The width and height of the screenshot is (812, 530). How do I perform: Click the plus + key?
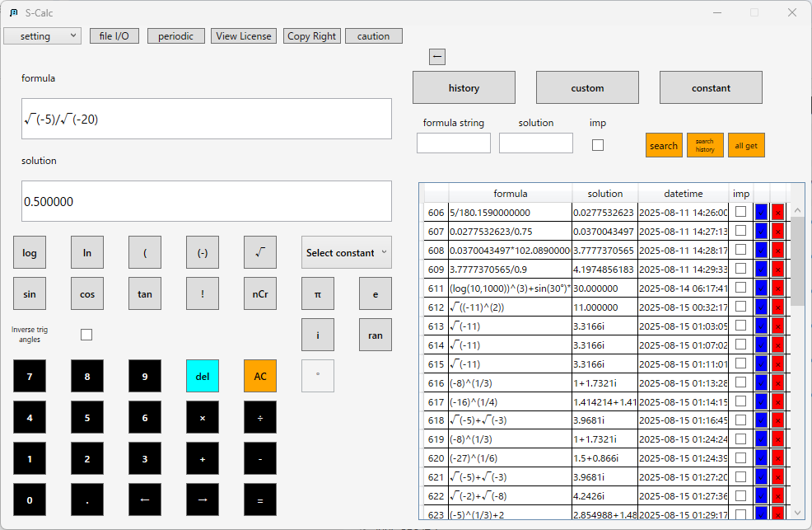point(203,458)
